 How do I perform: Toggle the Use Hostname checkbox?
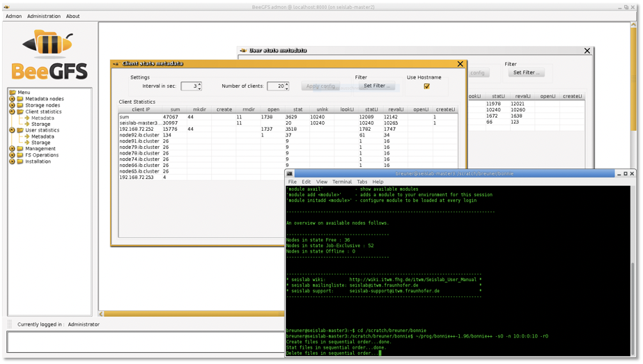427,86
